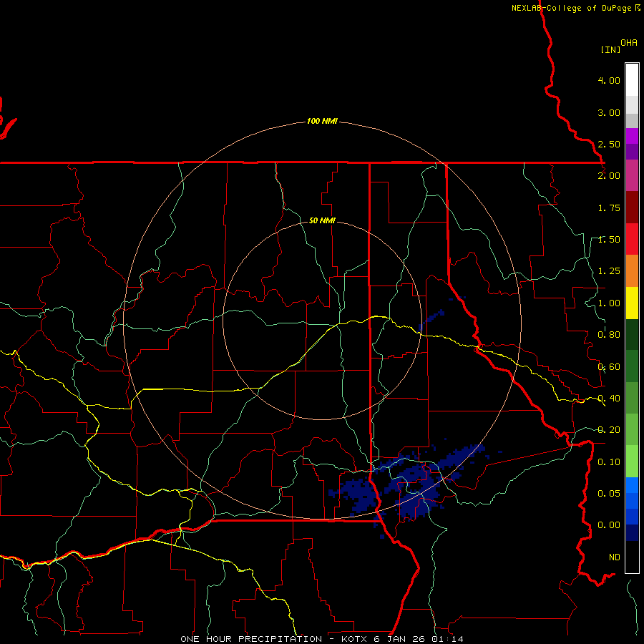The height and width of the screenshot is (644, 644).
Task: Click the 1.75 legend value
Action: (x=609, y=208)
